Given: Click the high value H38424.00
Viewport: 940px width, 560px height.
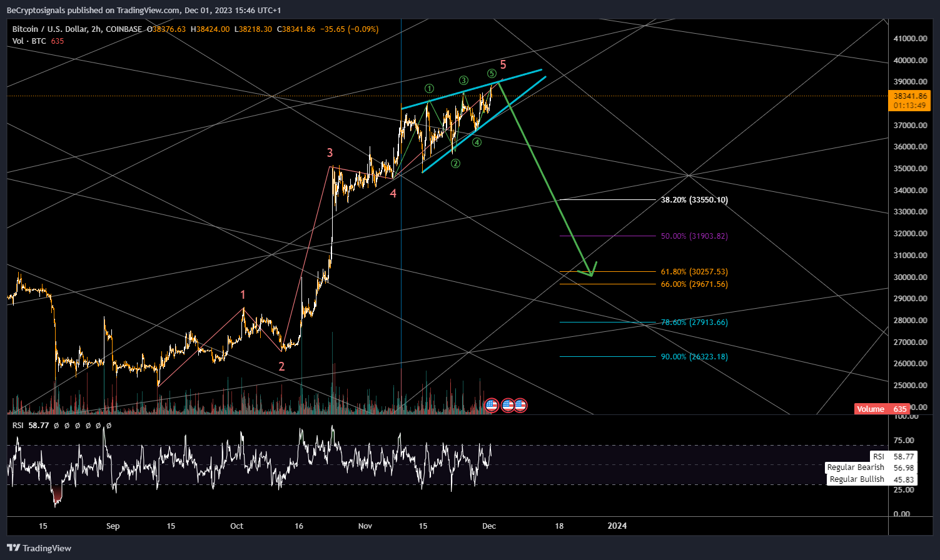Looking at the screenshot, I should pyautogui.click(x=210, y=29).
